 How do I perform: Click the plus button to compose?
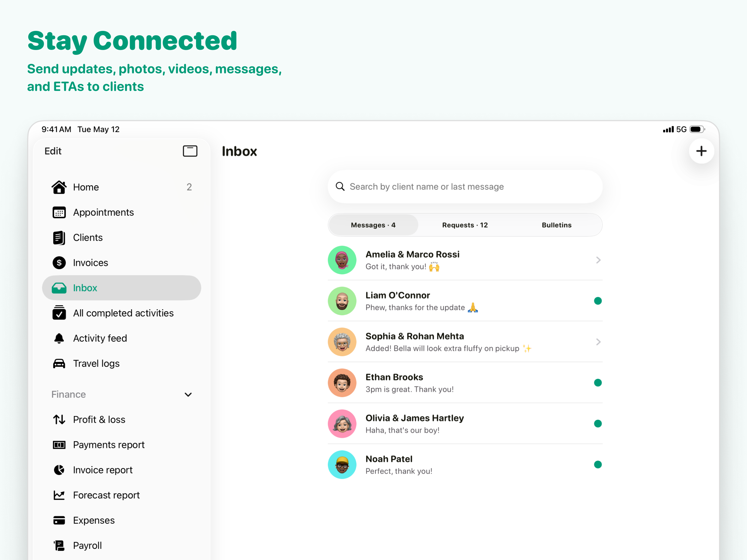coord(701,151)
